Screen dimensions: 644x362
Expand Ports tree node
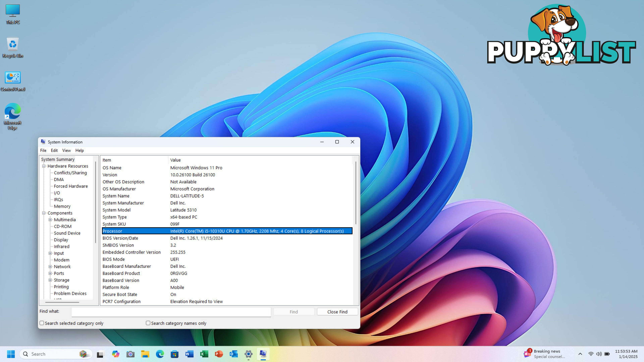tap(50, 274)
